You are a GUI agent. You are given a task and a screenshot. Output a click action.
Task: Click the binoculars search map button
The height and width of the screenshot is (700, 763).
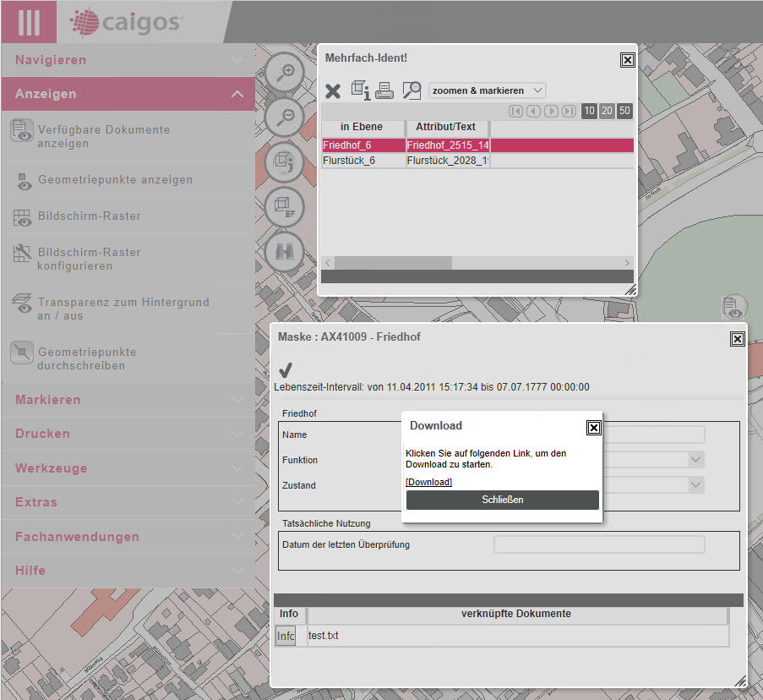285,251
